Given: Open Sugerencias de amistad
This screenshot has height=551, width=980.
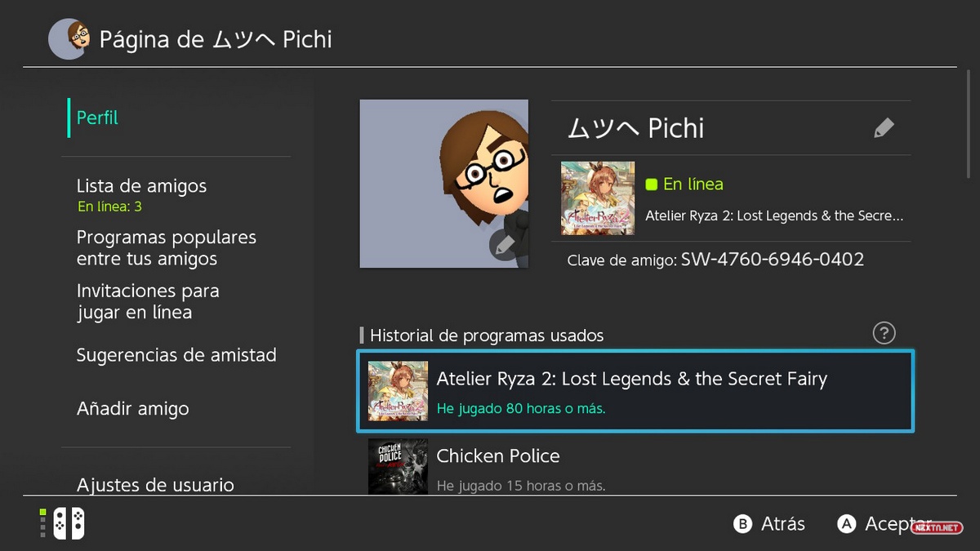Looking at the screenshot, I should coord(176,355).
